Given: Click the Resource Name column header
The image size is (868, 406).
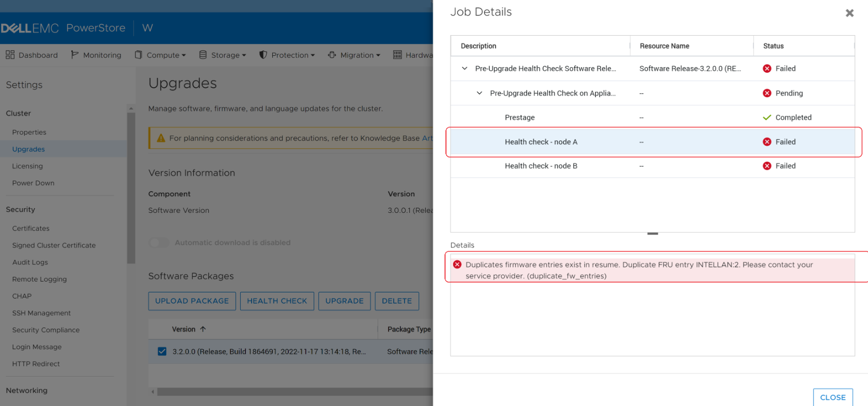Looking at the screenshot, I should click(691, 46).
